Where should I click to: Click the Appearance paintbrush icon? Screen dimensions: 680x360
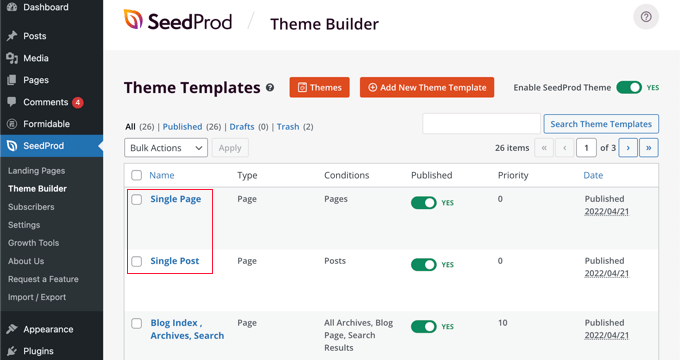point(12,329)
